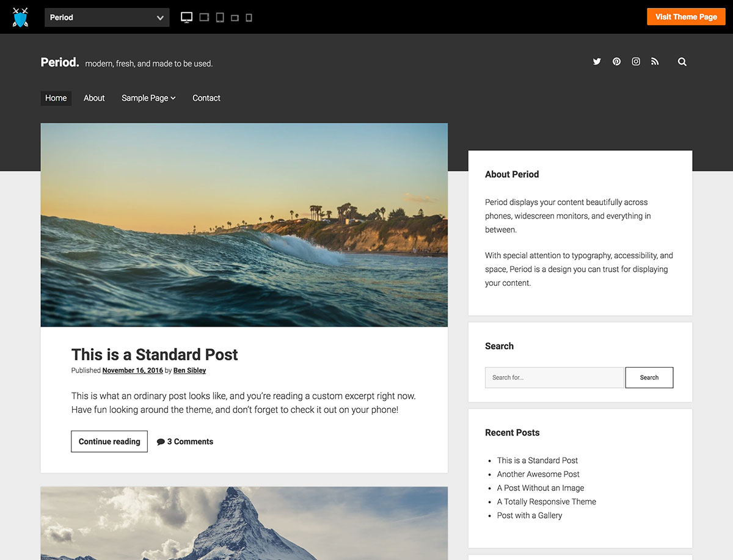The width and height of the screenshot is (733, 560).
Task: Expand the Sample Page submenu
Action: (x=148, y=98)
